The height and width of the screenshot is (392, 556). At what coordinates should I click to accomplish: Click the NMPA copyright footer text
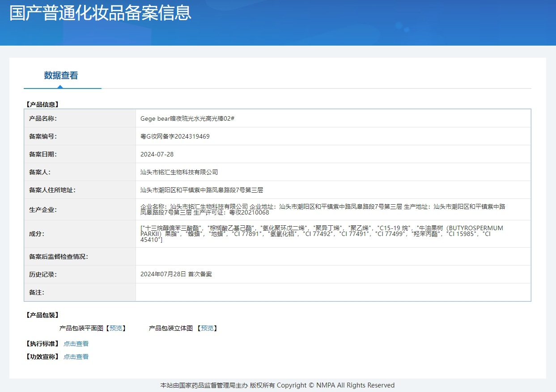pyautogui.click(x=277, y=385)
